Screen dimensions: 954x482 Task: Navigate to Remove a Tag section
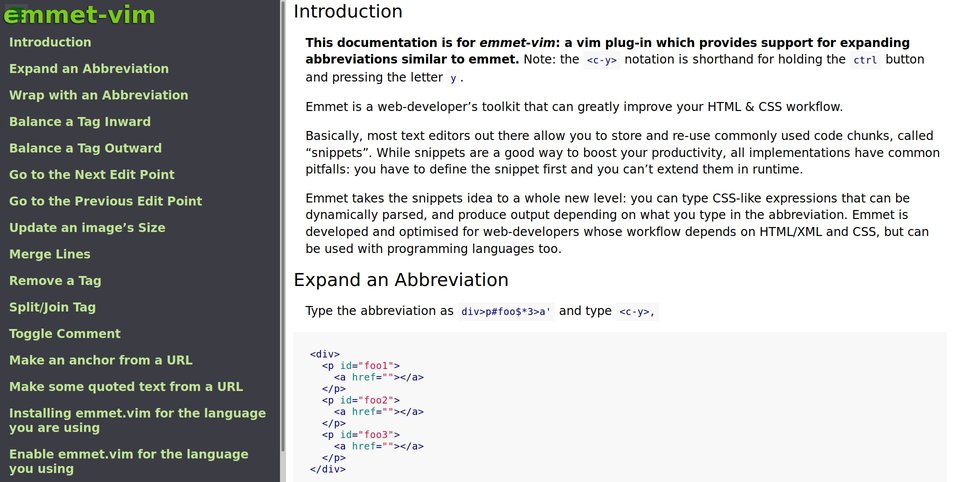coord(55,281)
